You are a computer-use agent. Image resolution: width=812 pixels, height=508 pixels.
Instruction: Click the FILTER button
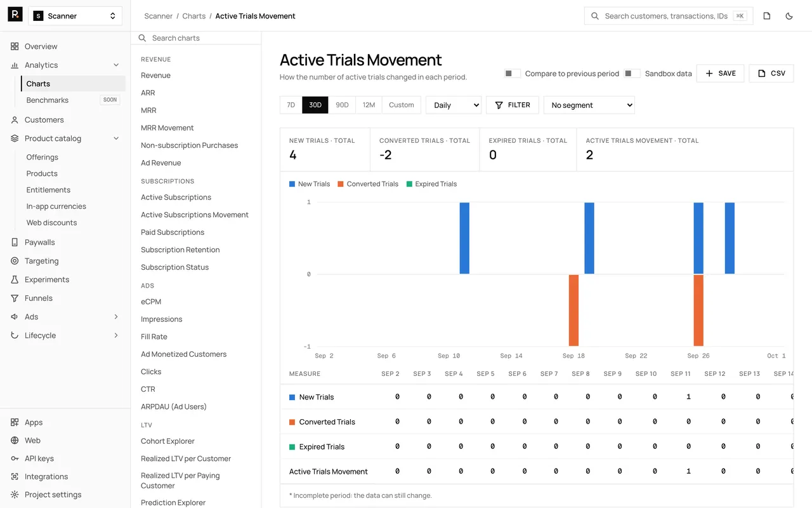513,105
